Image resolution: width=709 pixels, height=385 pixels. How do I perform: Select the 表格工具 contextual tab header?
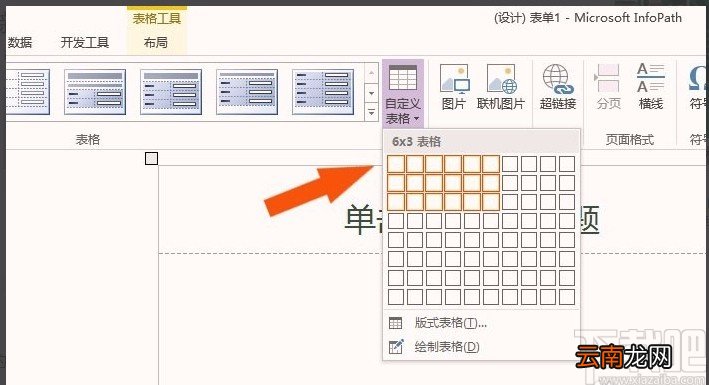156,19
